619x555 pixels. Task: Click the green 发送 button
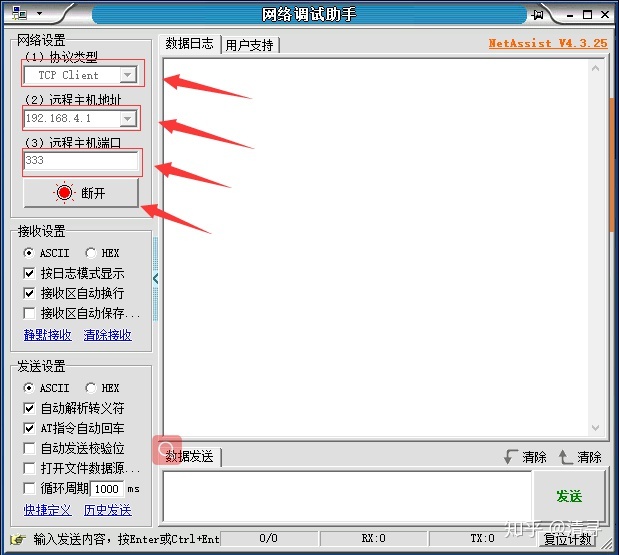click(569, 497)
